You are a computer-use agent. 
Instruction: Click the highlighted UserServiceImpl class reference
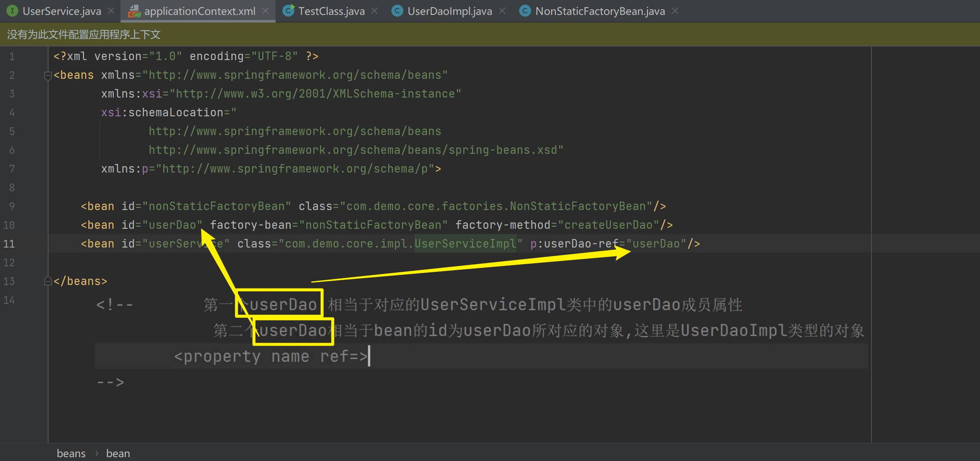465,244
